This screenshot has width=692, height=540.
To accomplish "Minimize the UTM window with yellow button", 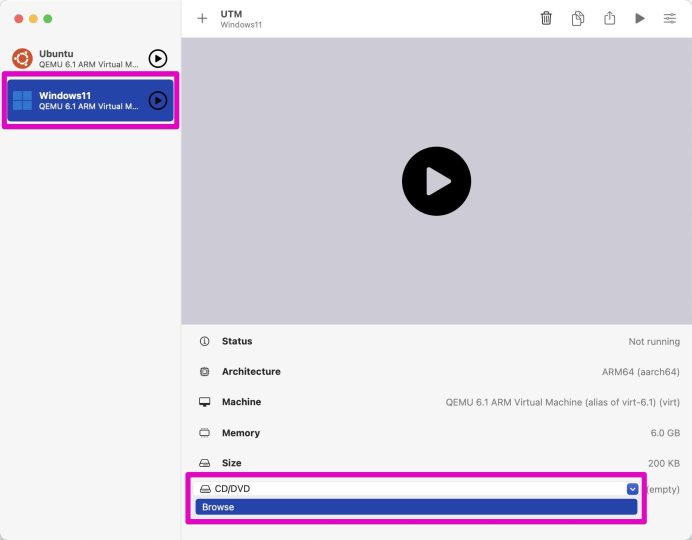I will pyautogui.click(x=33, y=19).
